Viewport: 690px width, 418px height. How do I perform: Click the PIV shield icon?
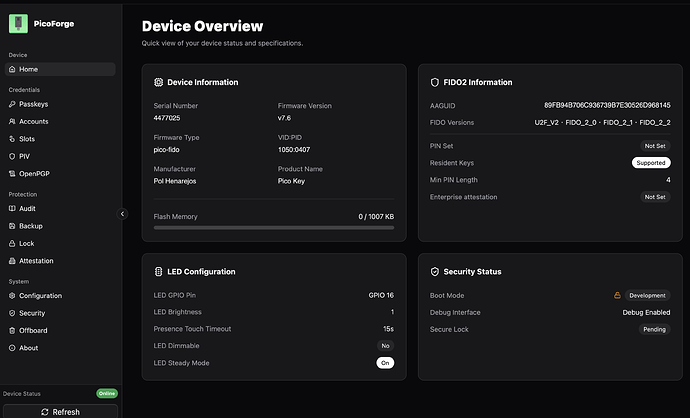coord(12,156)
